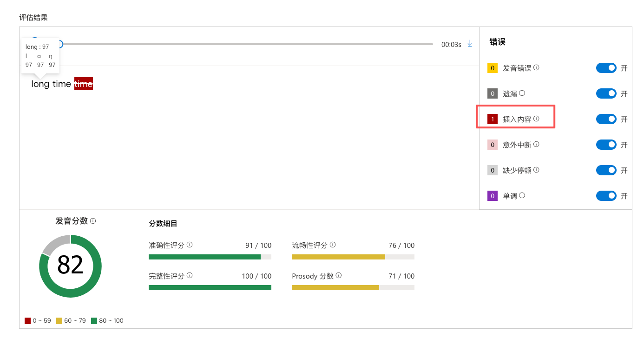Image resolution: width=644 pixels, height=339 pixels.
Task: Click the info icon next to 完整性评分
Action: coord(190,275)
